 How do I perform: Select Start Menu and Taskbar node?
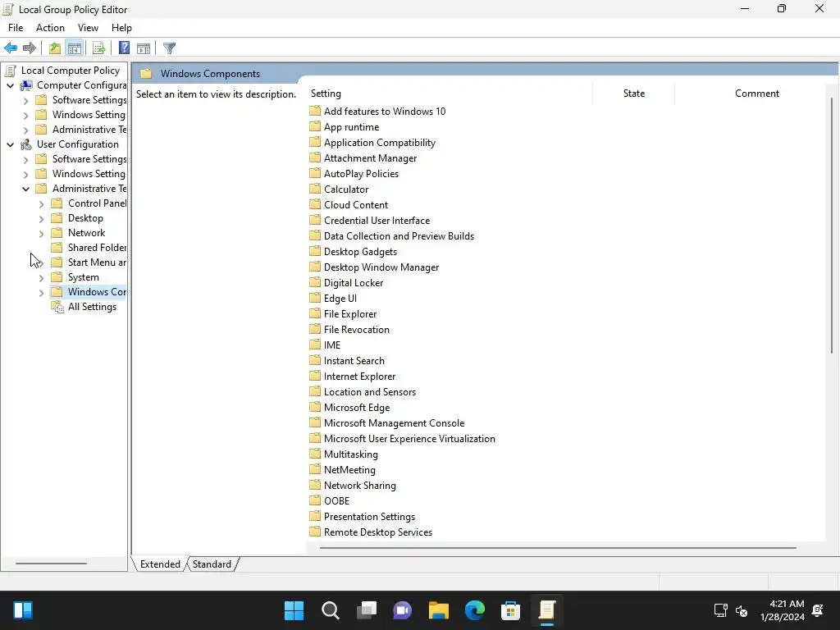97,262
